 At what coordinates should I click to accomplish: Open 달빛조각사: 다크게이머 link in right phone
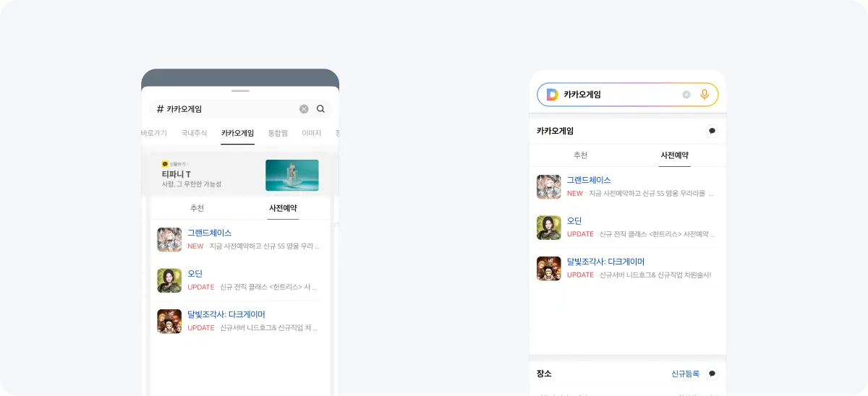[606, 262]
